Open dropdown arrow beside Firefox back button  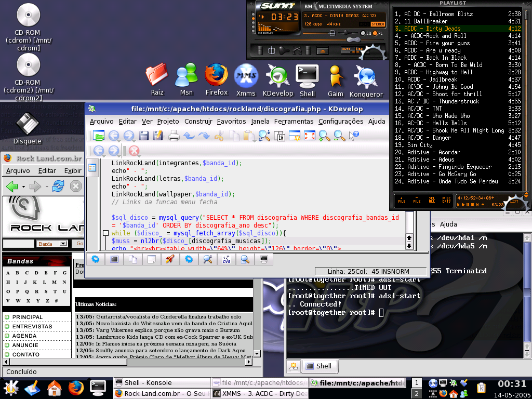click(23, 187)
